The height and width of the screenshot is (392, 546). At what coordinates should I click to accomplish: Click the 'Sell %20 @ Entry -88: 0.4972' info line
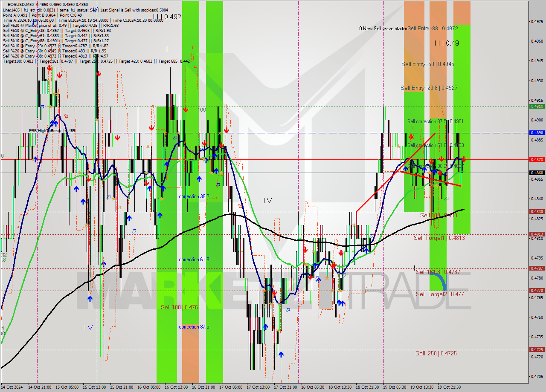click(55, 56)
